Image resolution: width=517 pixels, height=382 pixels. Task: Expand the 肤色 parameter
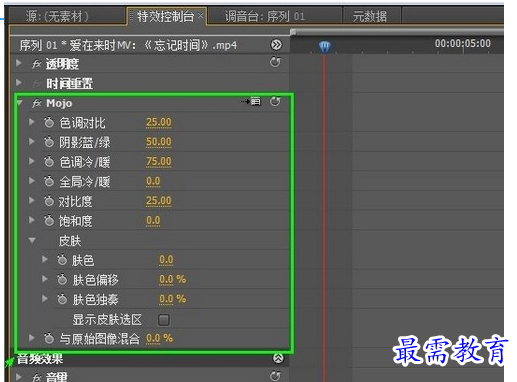tap(45, 259)
